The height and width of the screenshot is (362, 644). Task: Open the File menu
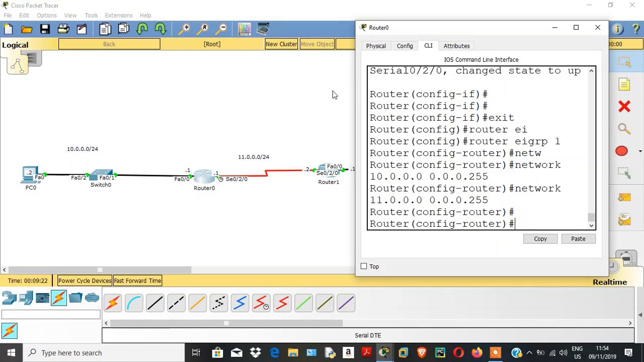[8, 15]
